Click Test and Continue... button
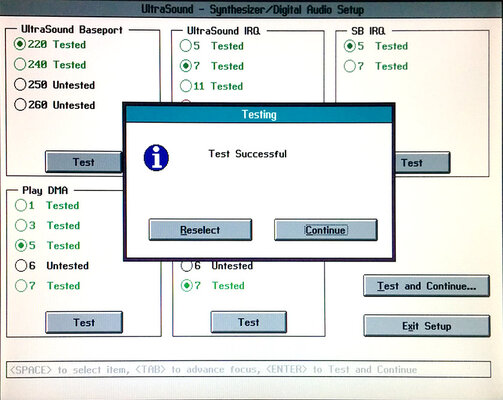The height and width of the screenshot is (400, 503). click(427, 286)
